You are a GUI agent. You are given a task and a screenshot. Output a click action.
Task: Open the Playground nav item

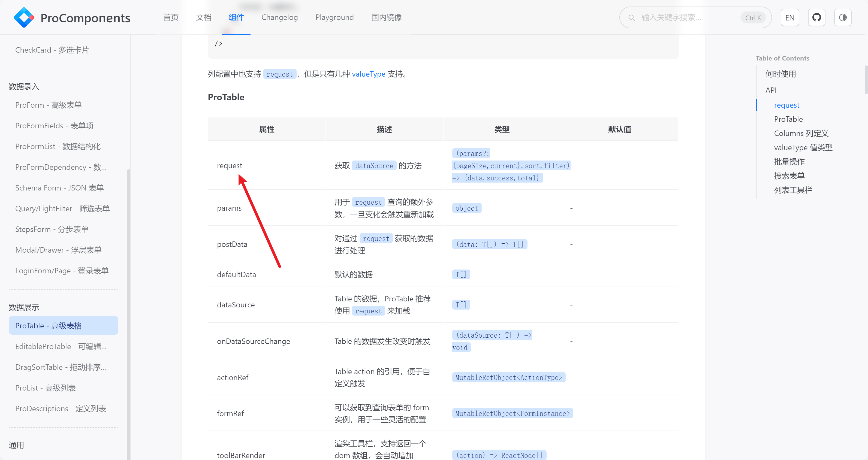coord(334,17)
